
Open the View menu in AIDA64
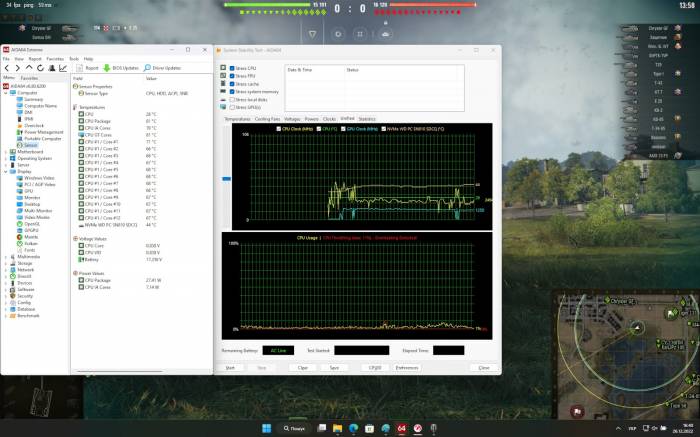click(x=19, y=58)
